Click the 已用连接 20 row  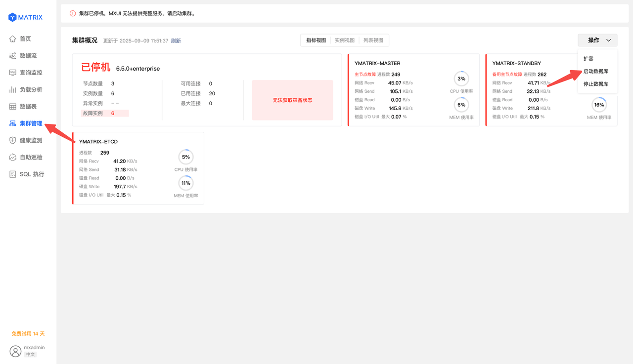(x=198, y=94)
